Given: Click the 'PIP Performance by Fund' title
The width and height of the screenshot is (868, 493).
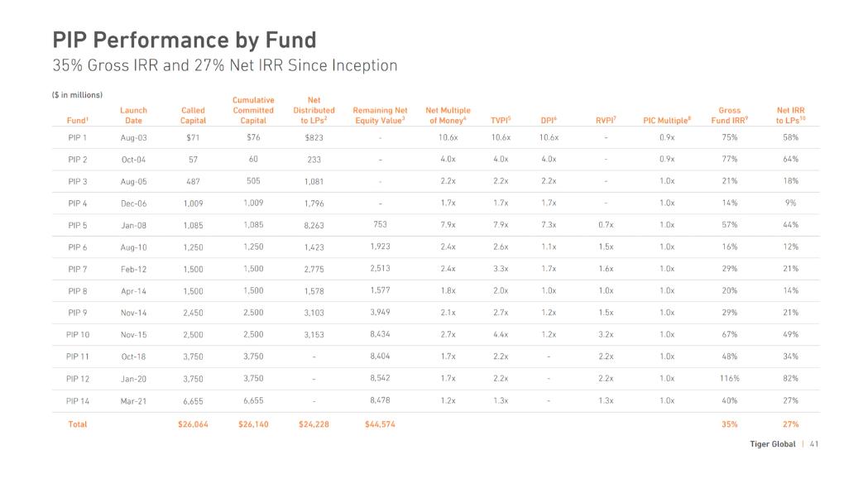Looking at the screenshot, I should click(184, 40).
